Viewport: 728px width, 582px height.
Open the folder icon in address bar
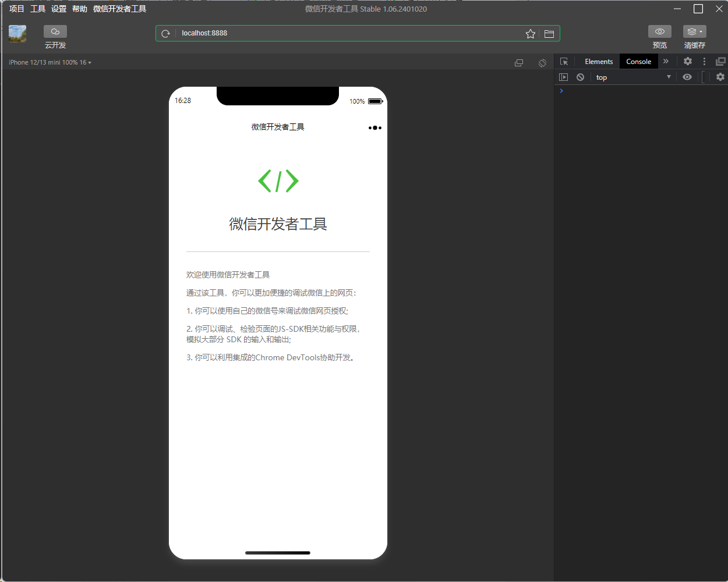(x=549, y=34)
